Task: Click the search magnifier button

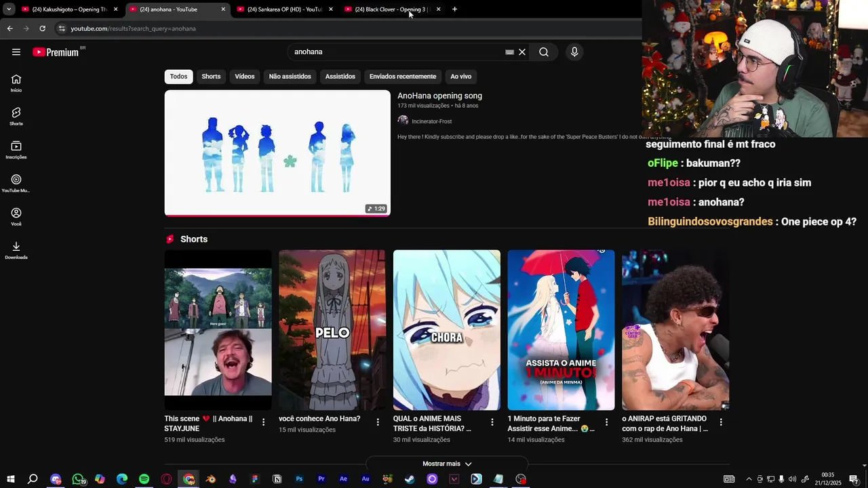Action: 544,52
